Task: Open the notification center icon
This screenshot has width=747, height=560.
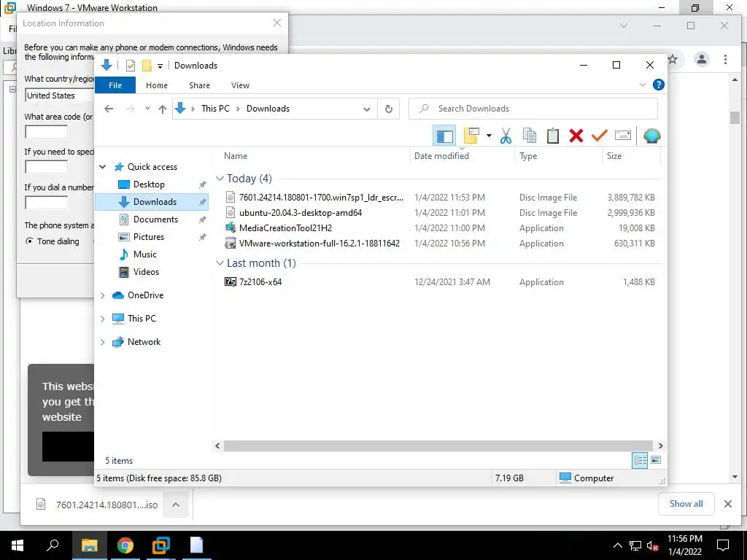Action: pyautogui.click(x=723, y=545)
